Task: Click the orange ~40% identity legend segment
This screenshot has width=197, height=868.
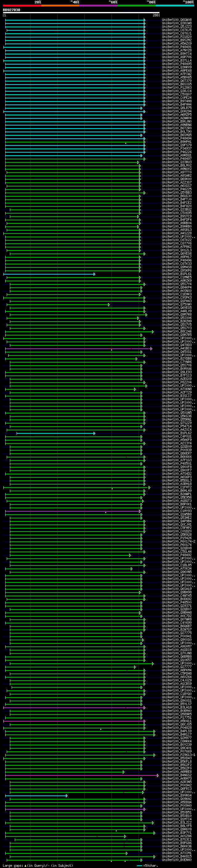Action: point(60,6)
